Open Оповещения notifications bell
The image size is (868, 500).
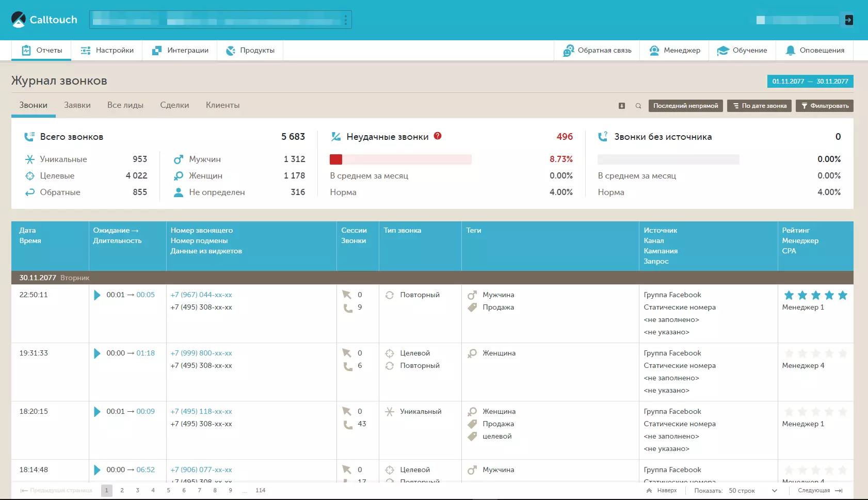tap(792, 50)
